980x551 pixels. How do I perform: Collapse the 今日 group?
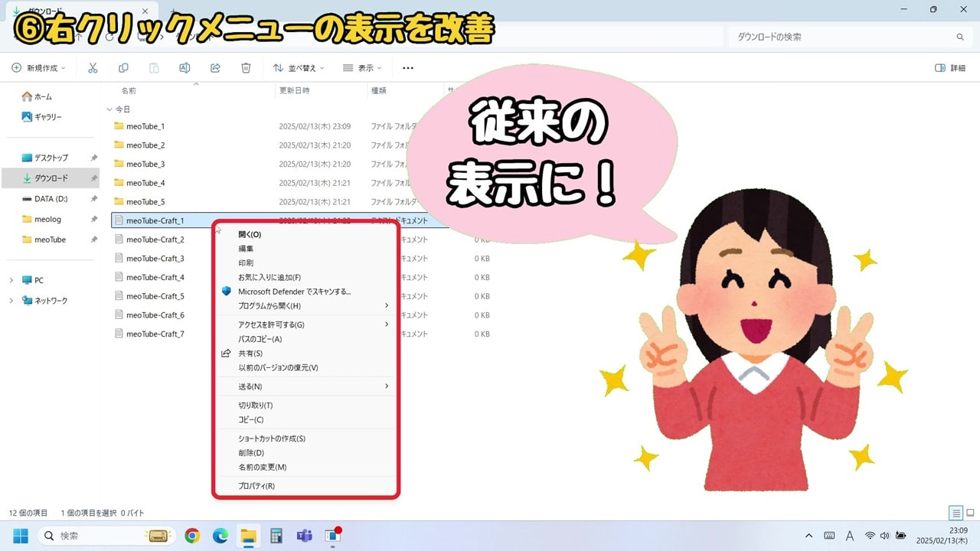109,109
